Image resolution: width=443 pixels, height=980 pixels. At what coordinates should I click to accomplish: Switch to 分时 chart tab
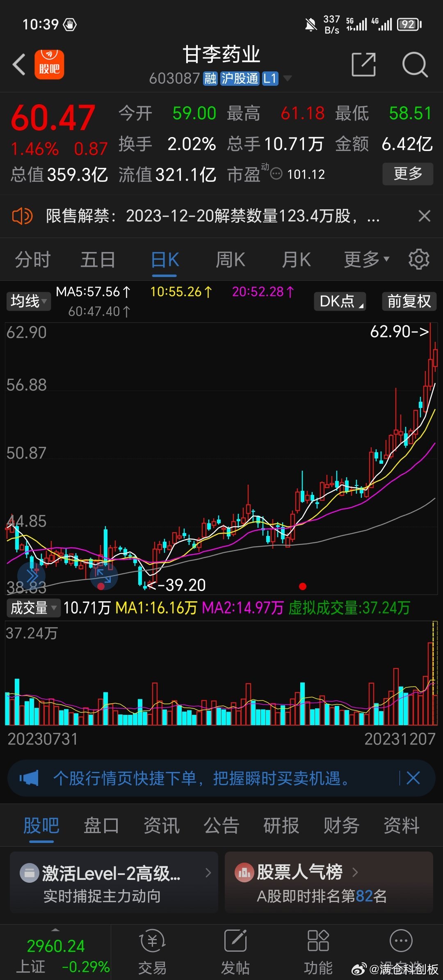click(32, 259)
